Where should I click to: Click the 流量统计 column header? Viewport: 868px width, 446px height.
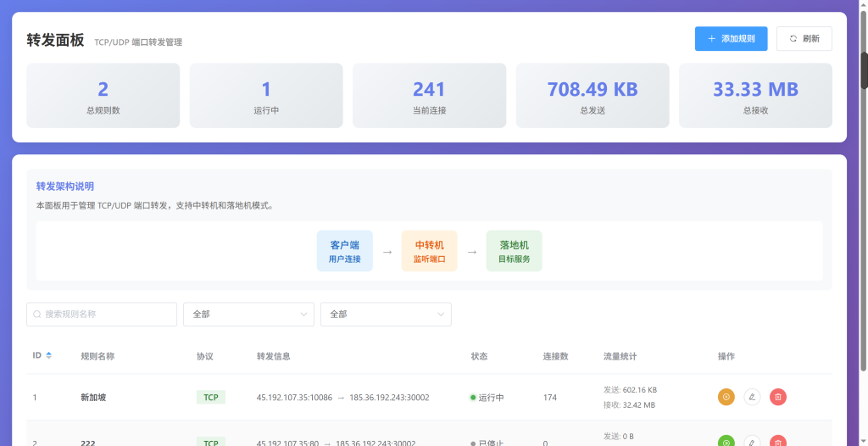click(x=620, y=356)
